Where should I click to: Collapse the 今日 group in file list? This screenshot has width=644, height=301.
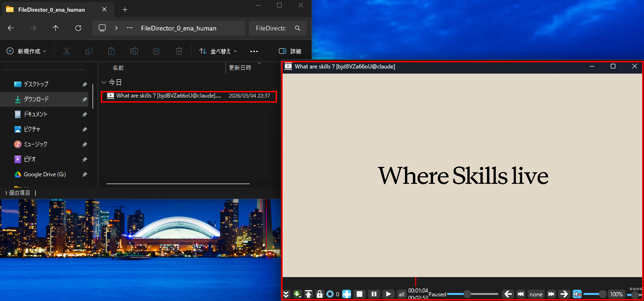click(104, 82)
